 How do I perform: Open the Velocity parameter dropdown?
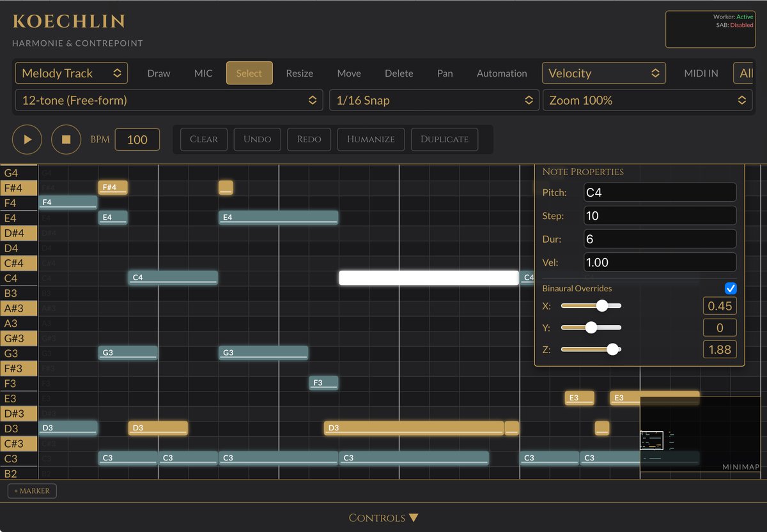(603, 73)
